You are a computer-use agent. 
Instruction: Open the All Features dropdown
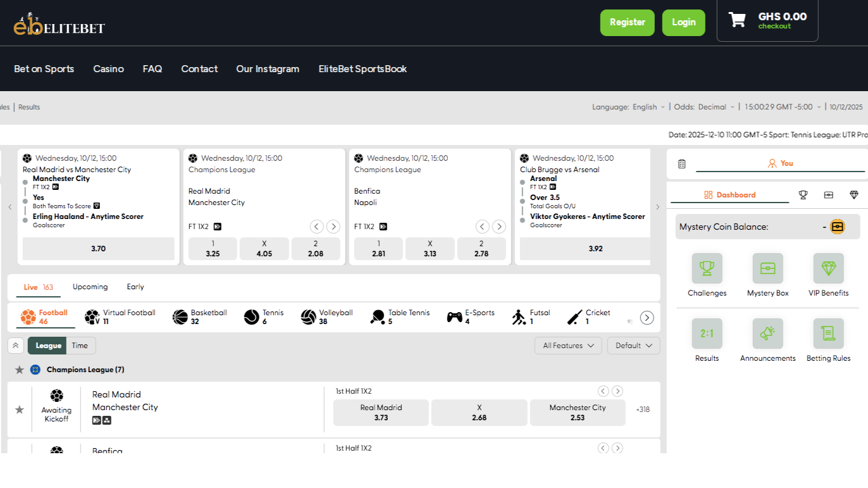[568, 346]
